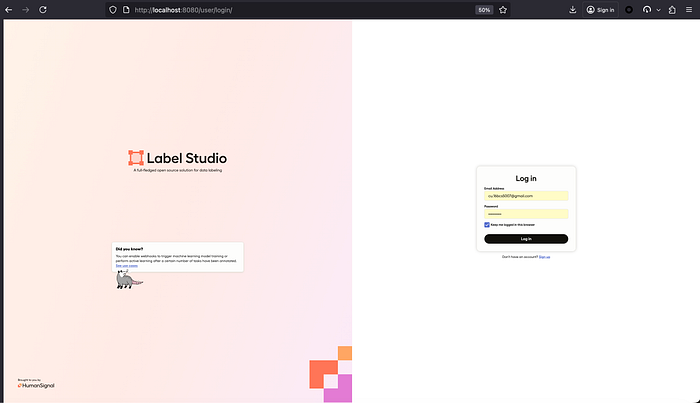700x403 pixels.
Task: Follow the See use cases link in tip card
Action: coord(127,266)
